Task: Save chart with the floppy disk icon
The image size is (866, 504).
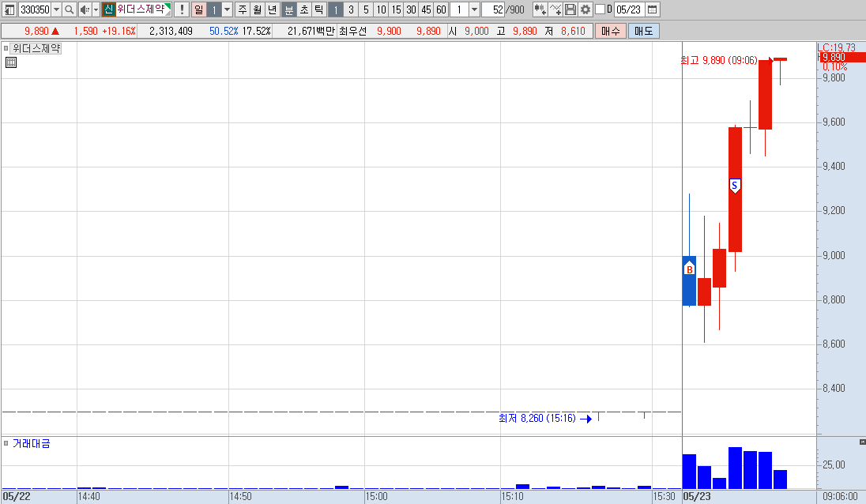Action: tap(570, 9)
